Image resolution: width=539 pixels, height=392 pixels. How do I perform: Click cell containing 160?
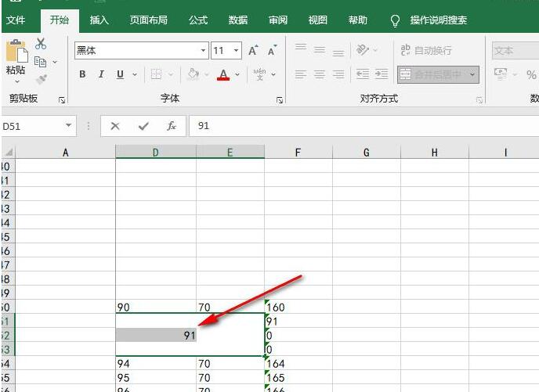[298, 307]
